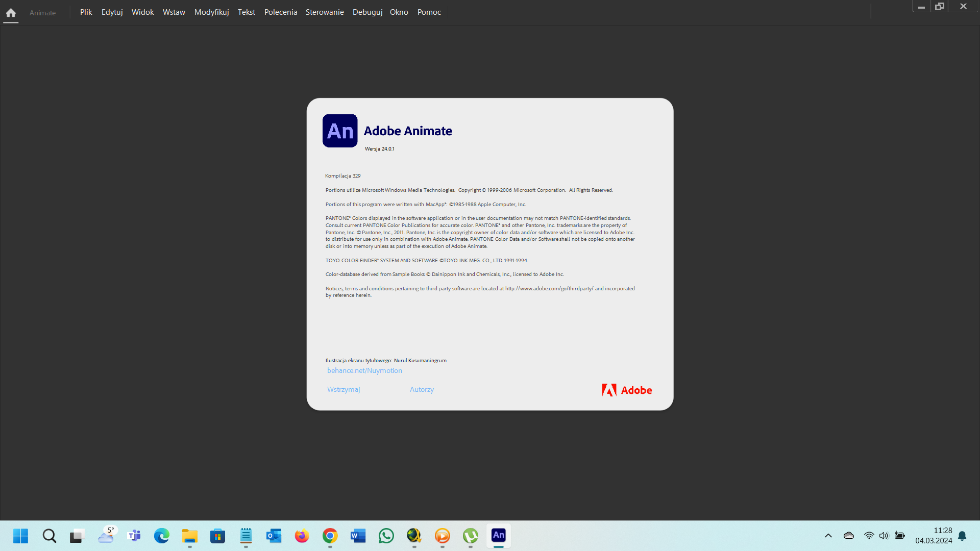
Task: Click the battery status tray icon
Action: coord(900,536)
